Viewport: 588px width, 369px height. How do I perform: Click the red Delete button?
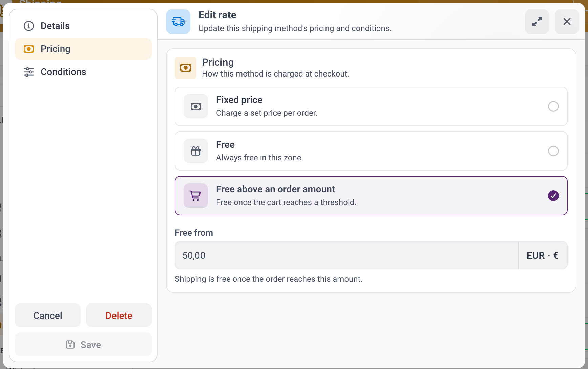coord(119,315)
